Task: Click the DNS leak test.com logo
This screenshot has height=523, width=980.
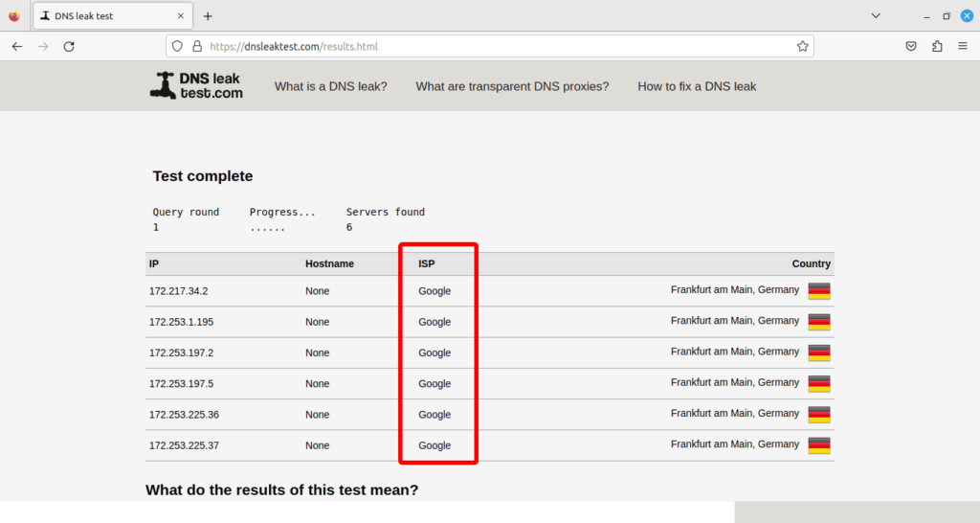Action: click(x=196, y=85)
